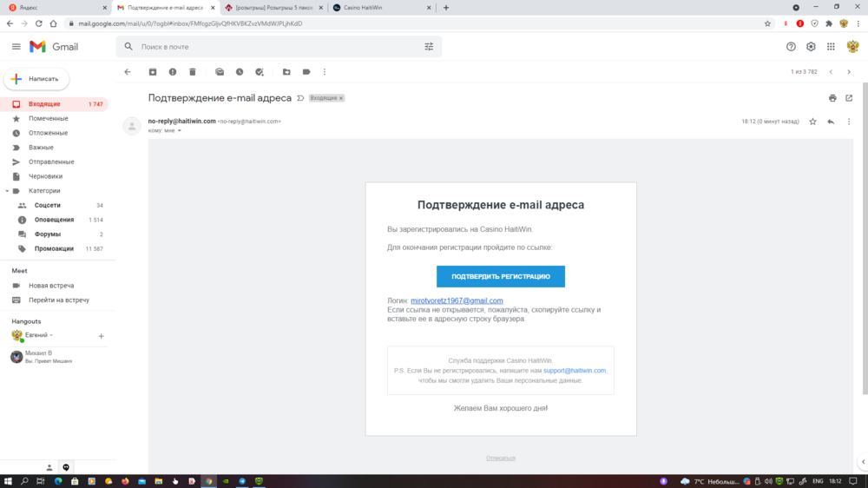Switch to the [розыгрыш] Розыгрыш tab

tap(274, 8)
